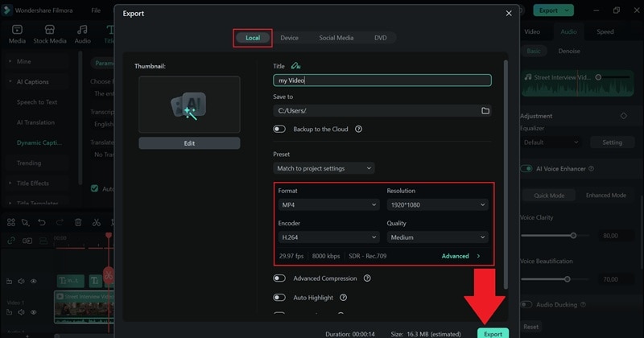Image resolution: width=644 pixels, height=338 pixels.
Task: Click the Adjustment keyframe diamond icon
Action: point(623,116)
